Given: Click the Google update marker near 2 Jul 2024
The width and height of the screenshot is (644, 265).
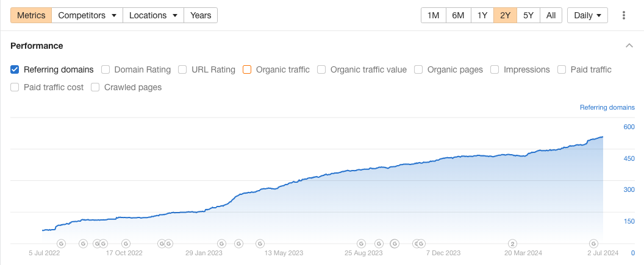Looking at the screenshot, I should [593, 243].
